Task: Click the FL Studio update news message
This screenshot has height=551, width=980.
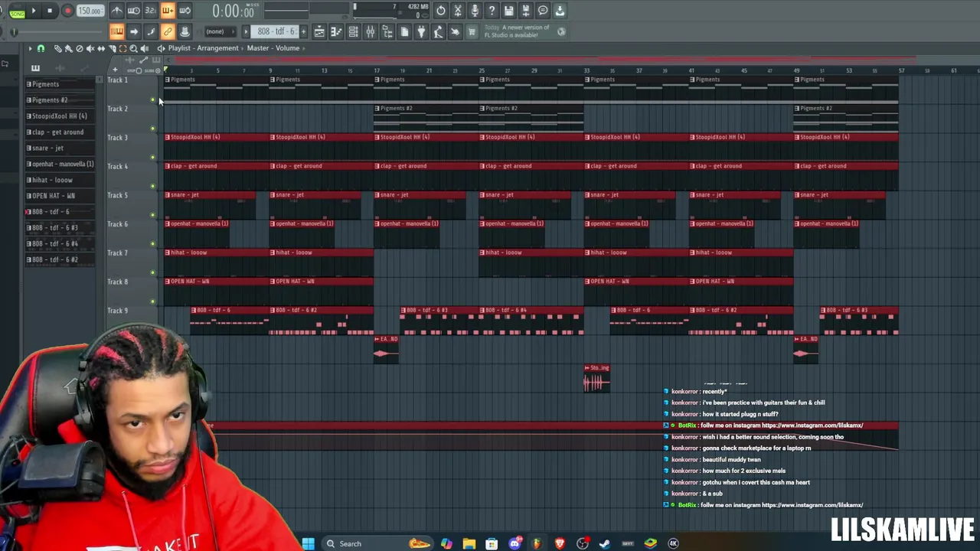Action: [x=525, y=31]
